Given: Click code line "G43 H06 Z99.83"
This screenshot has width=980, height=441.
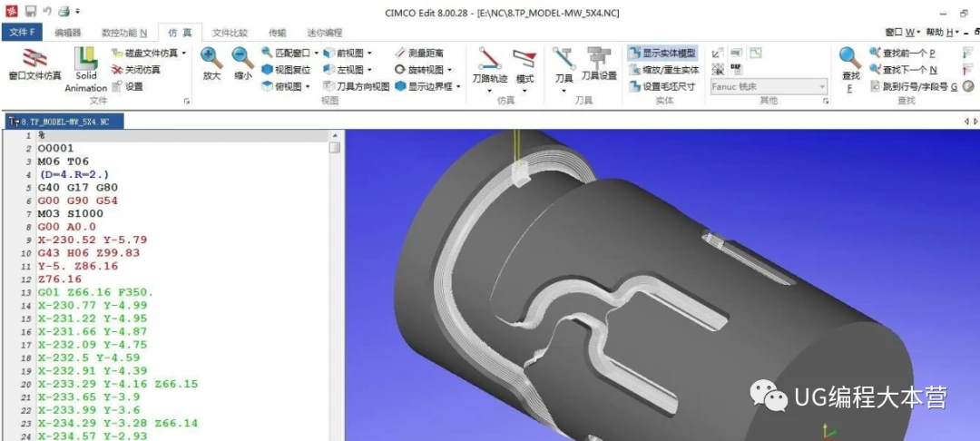Looking at the screenshot, I should tap(89, 253).
